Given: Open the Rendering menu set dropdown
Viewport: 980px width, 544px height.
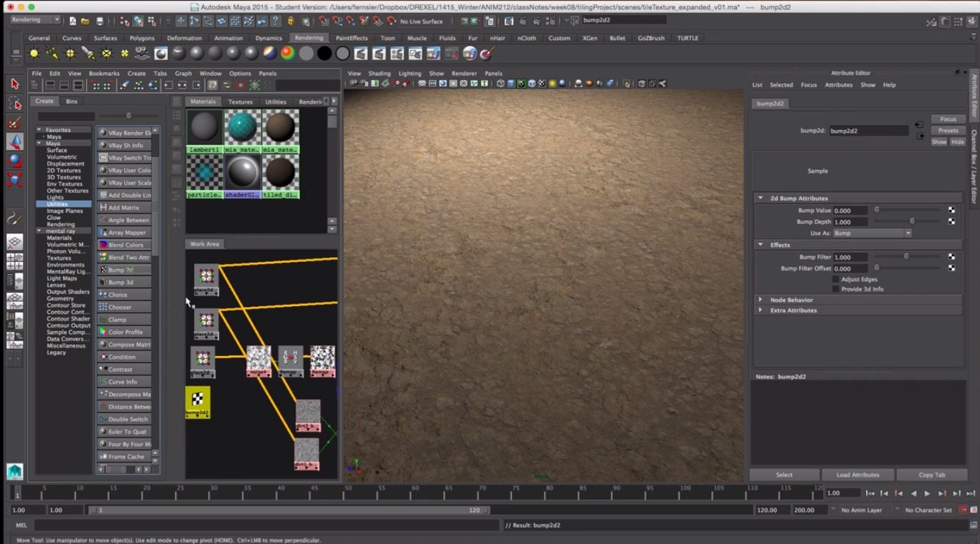Looking at the screenshot, I should (35, 20).
